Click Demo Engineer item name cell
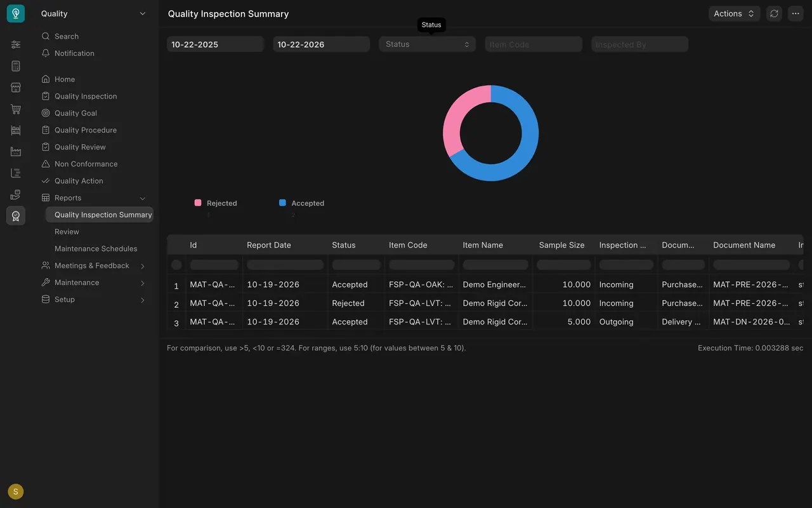 click(495, 285)
